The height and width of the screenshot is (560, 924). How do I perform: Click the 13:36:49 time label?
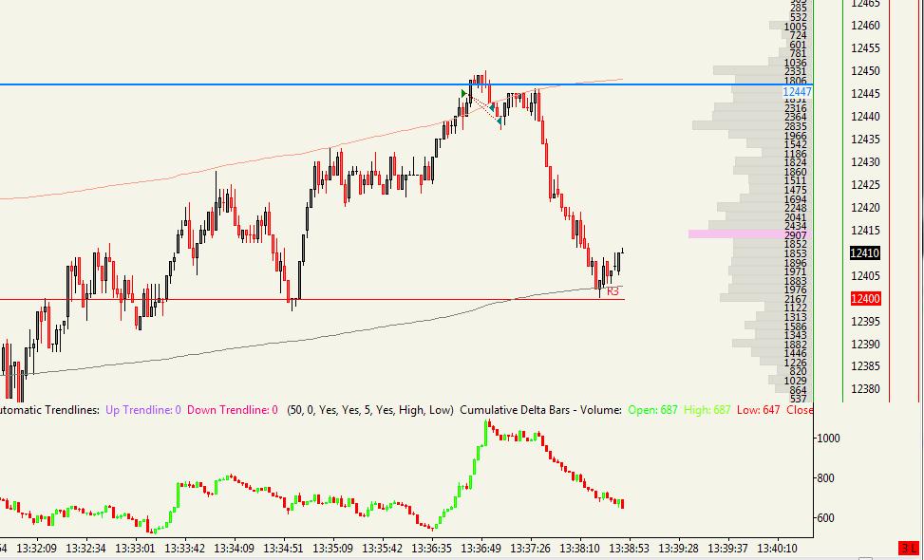point(482,549)
